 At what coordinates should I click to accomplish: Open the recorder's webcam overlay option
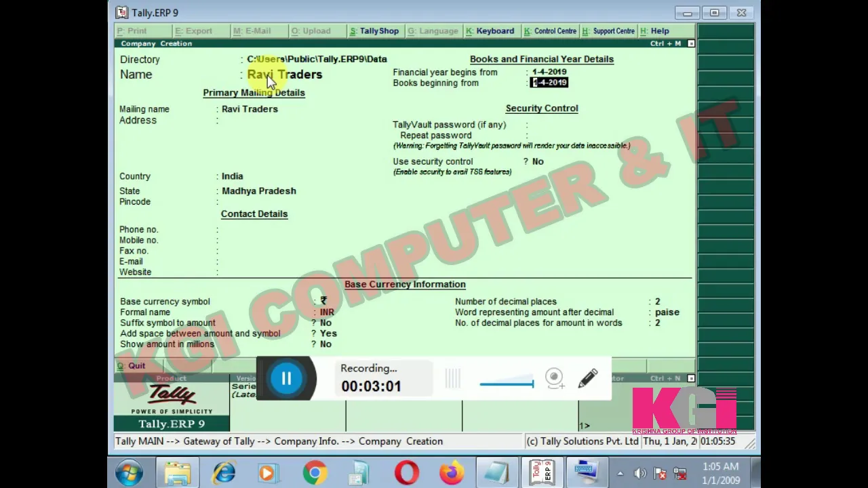(554, 378)
